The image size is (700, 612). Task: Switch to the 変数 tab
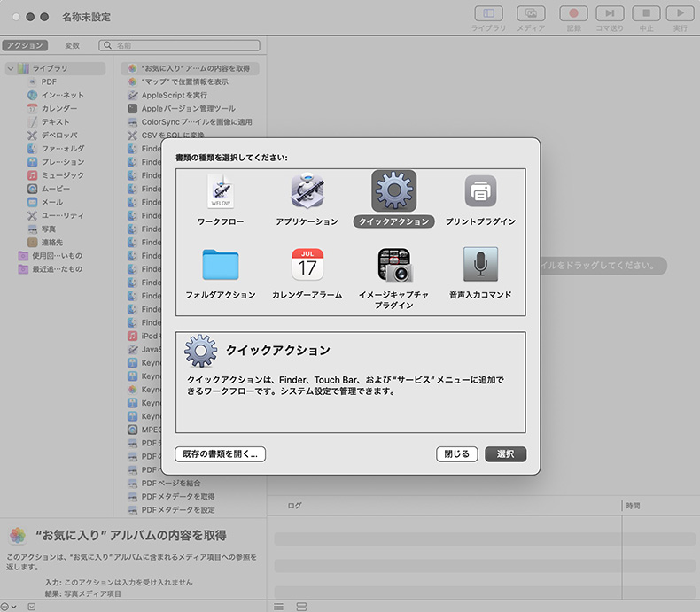(72, 45)
